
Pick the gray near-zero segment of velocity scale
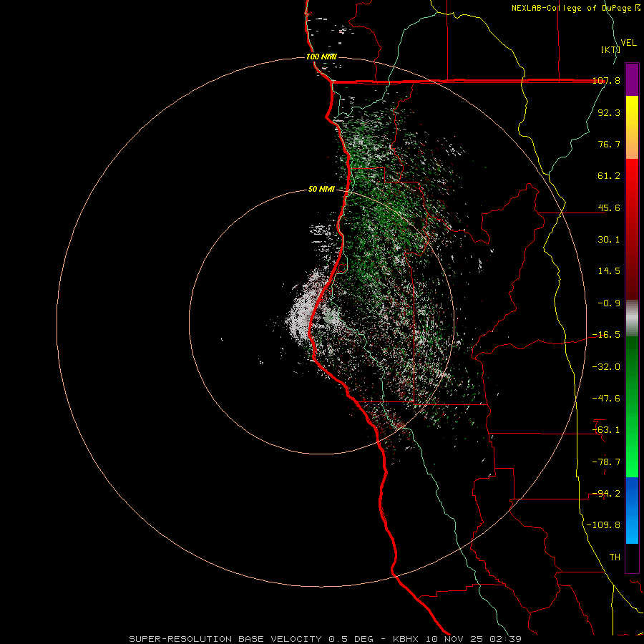click(632, 318)
